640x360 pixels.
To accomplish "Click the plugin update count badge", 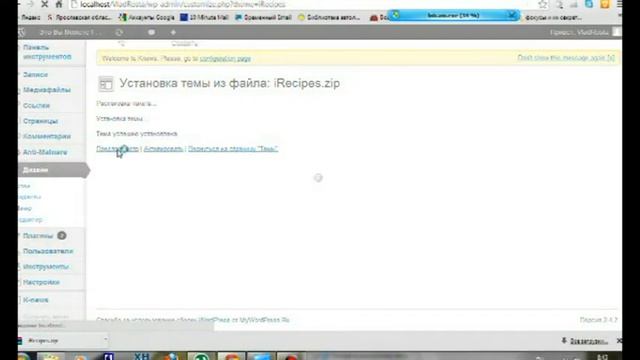I will coord(62,236).
